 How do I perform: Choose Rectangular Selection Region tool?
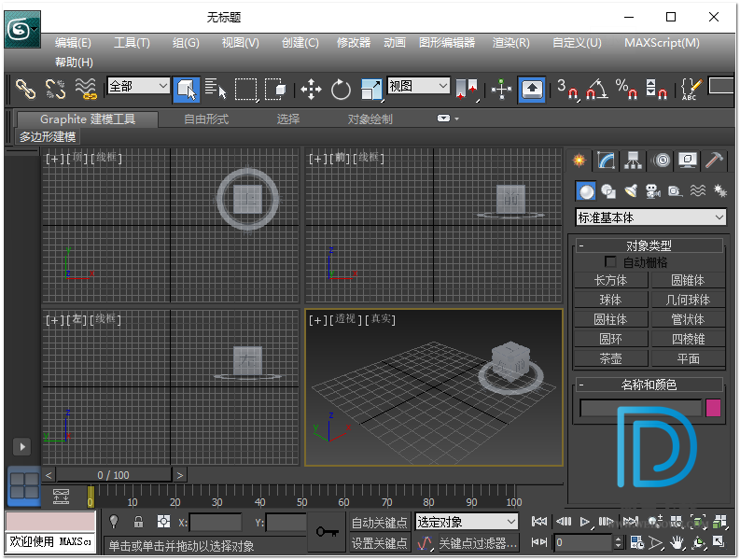(x=246, y=90)
